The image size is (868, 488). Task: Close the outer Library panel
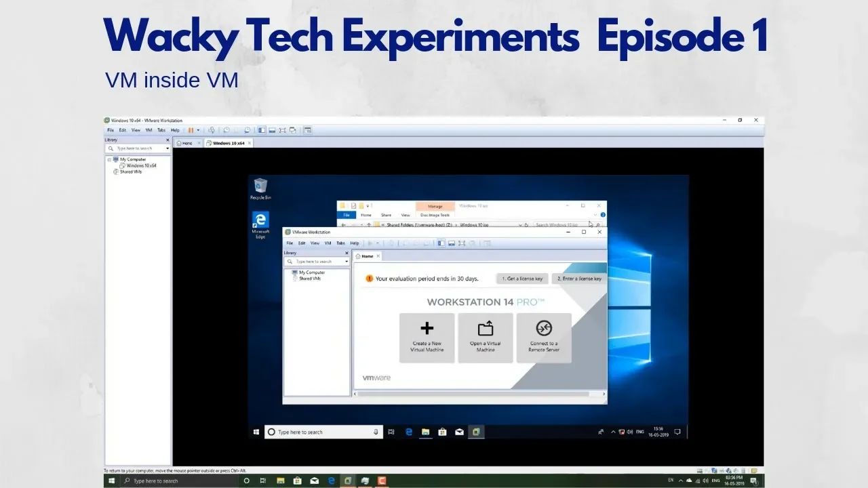pos(167,140)
